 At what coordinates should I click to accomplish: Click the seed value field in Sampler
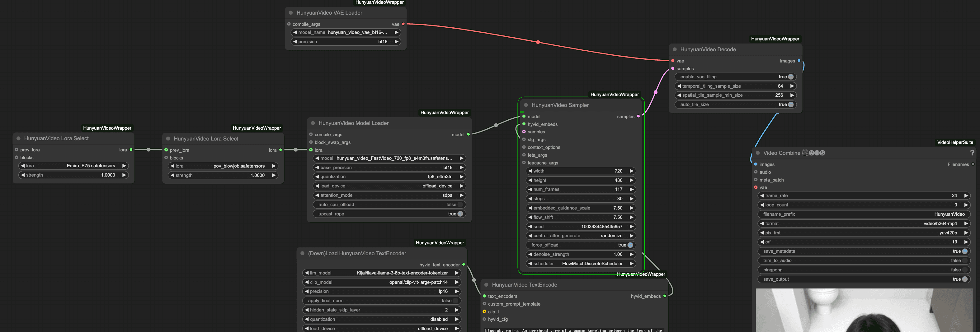coord(581,226)
